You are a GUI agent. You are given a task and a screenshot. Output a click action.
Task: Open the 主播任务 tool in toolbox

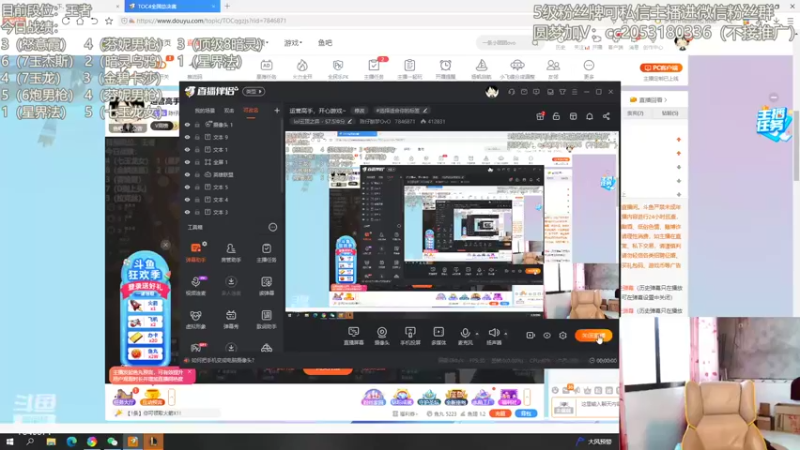266,252
